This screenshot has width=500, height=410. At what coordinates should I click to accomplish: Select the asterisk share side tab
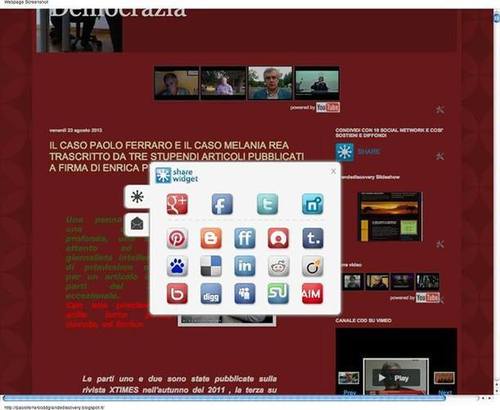[137, 197]
